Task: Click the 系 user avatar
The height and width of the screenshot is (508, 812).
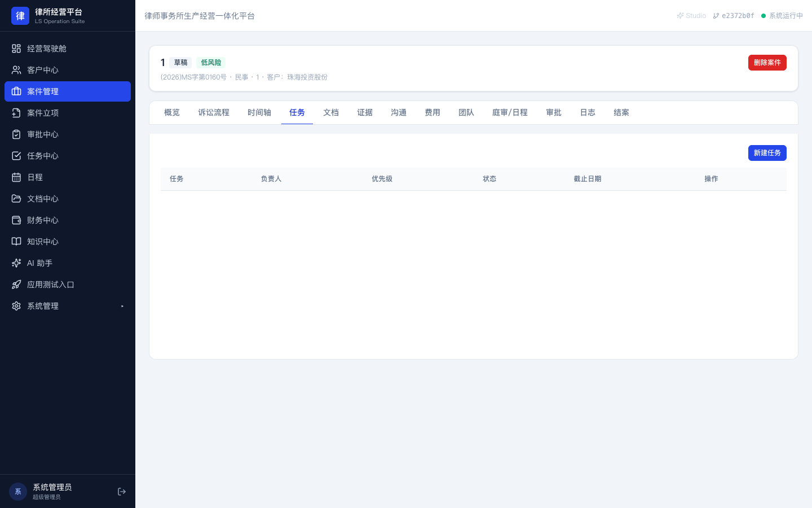Action: pos(18,492)
